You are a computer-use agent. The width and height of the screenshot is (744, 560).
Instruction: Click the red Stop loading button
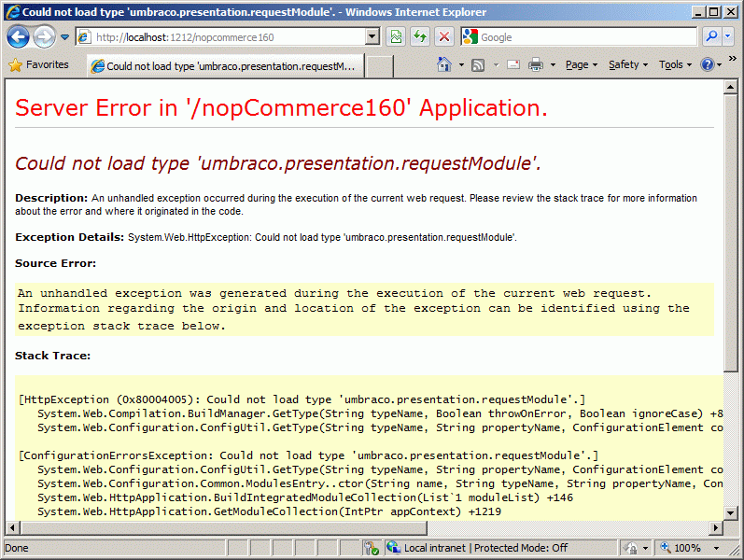pyautogui.click(x=444, y=36)
